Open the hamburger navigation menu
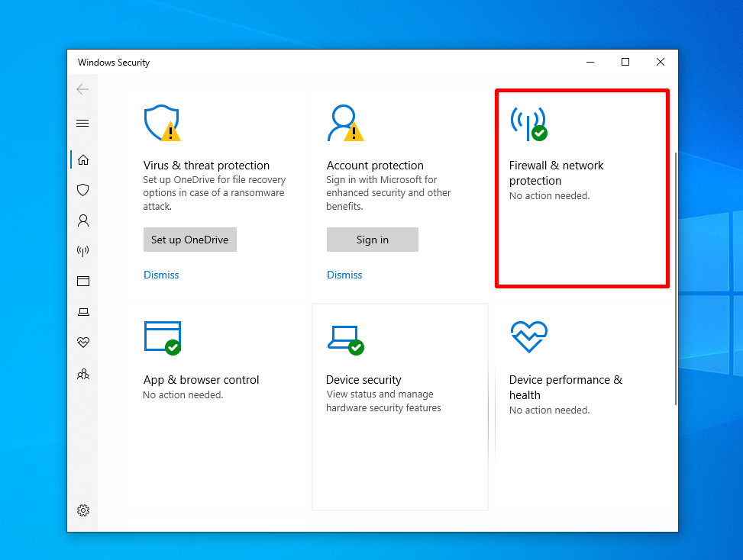Viewport: 743px width, 560px height. [x=82, y=124]
